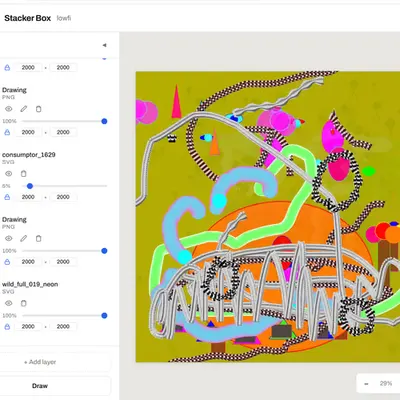This screenshot has width=400, height=400.
Task: Delete the first Drawing PNG layer
Action: click(x=39, y=109)
